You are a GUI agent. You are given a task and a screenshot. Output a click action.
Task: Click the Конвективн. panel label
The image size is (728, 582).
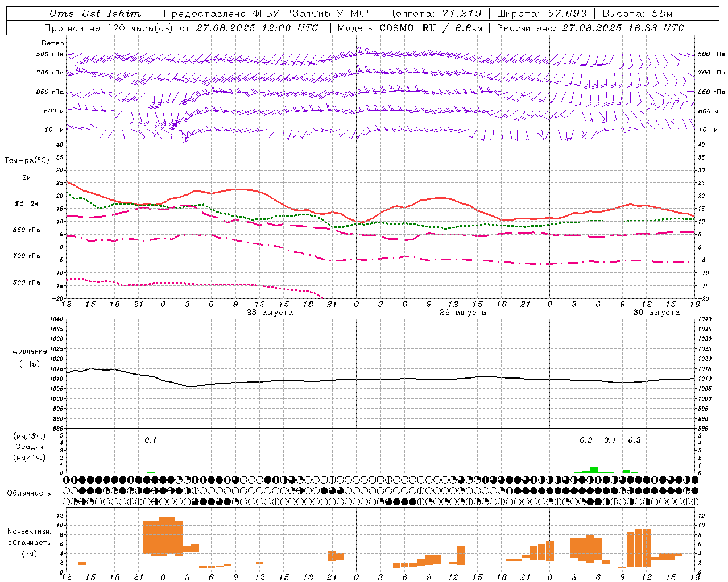pos(30,531)
